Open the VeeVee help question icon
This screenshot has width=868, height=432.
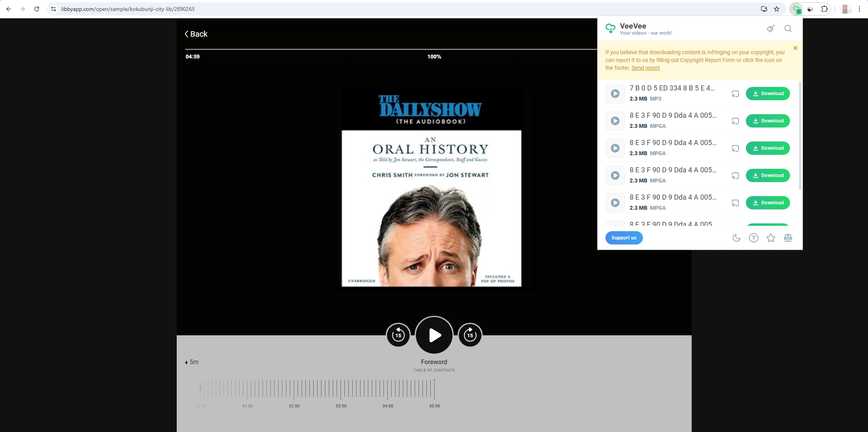754,238
